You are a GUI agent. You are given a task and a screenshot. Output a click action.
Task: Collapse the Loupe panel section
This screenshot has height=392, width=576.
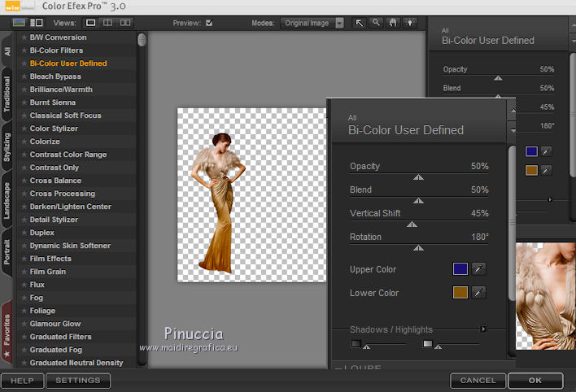(339, 368)
